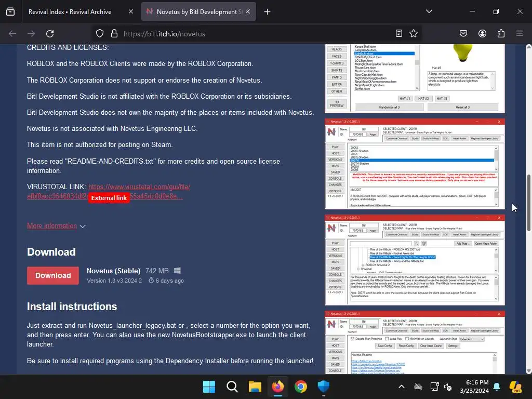Open Firefox account icon
The image size is (532, 399).
click(483, 34)
